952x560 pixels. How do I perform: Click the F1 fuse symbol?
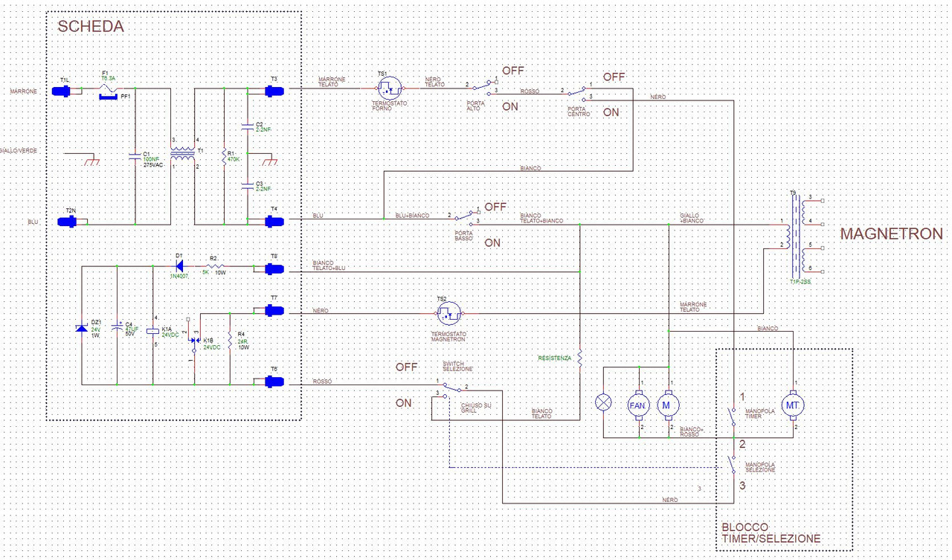point(109,88)
